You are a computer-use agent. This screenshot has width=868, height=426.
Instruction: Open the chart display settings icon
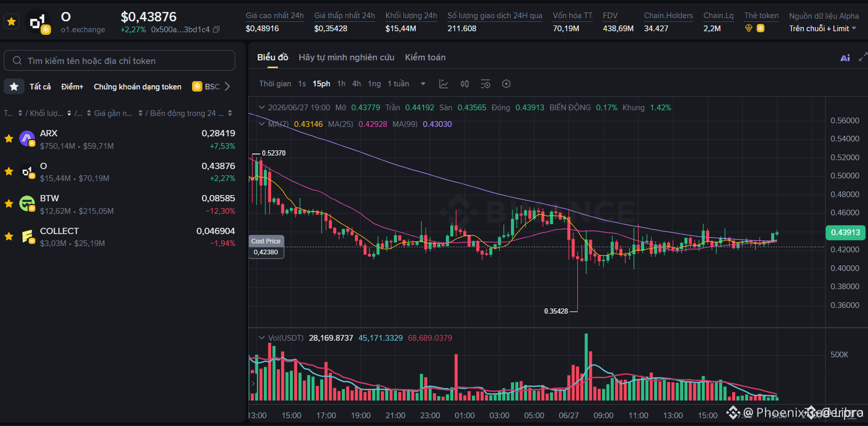[x=486, y=84]
